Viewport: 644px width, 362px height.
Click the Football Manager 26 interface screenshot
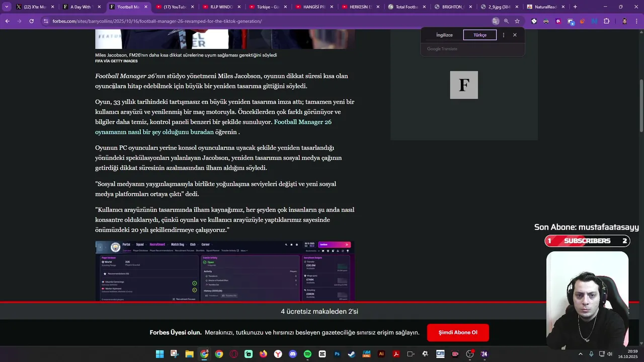225,271
